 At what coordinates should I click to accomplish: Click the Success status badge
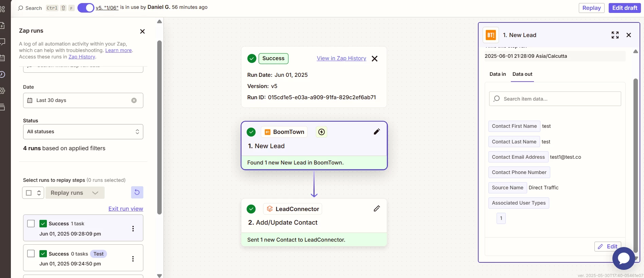point(273,58)
